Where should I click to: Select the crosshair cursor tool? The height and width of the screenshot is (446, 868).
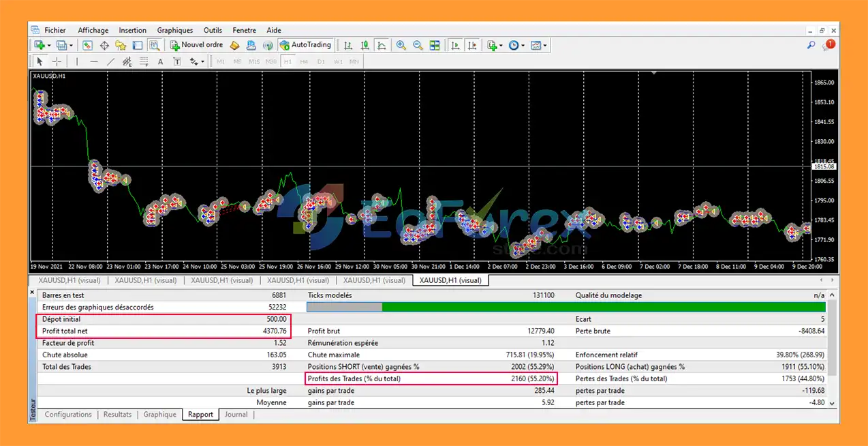click(x=57, y=61)
